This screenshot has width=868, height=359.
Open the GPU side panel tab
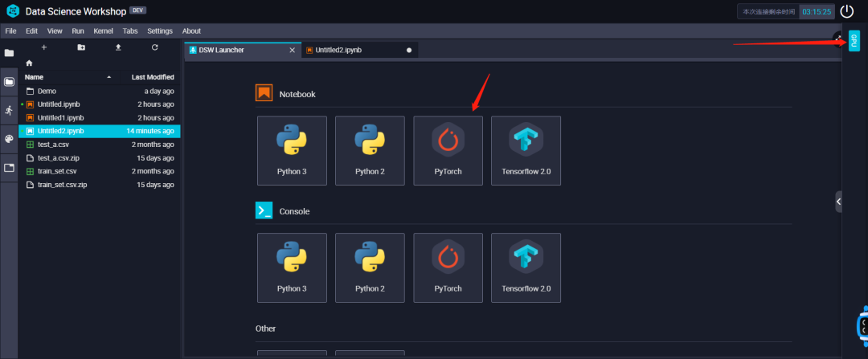854,41
